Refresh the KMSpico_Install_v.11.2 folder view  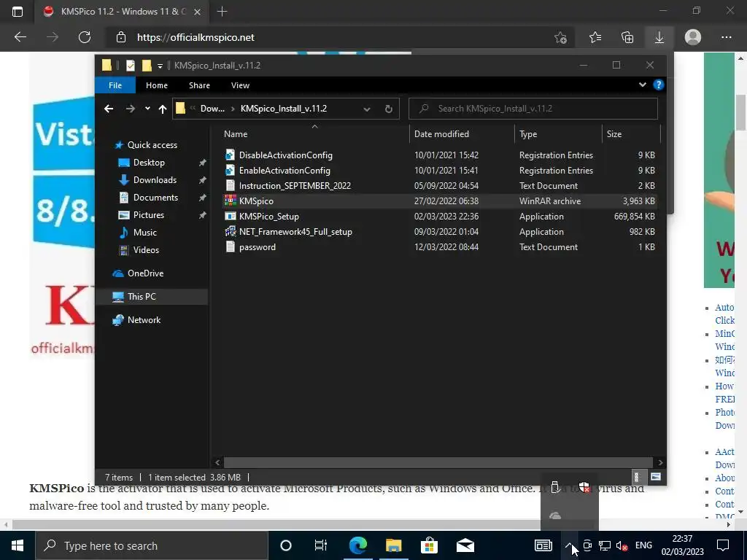(x=389, y=109)
